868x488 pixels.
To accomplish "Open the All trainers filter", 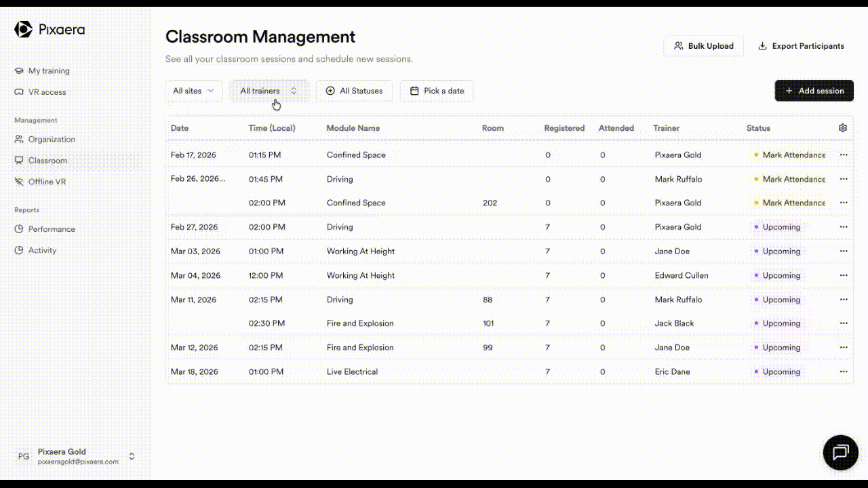I will [x=269, y=91].
